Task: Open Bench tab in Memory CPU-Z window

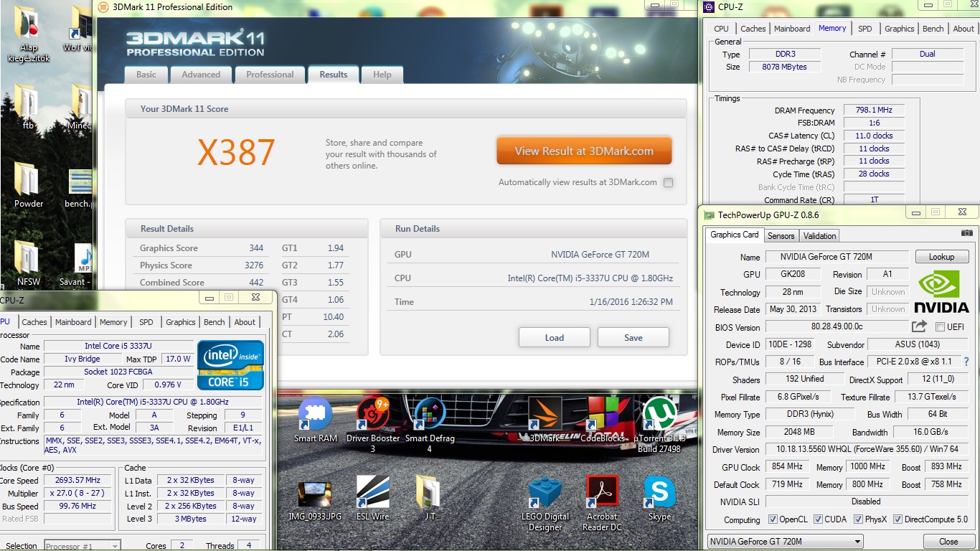Action: pos(933,29)
